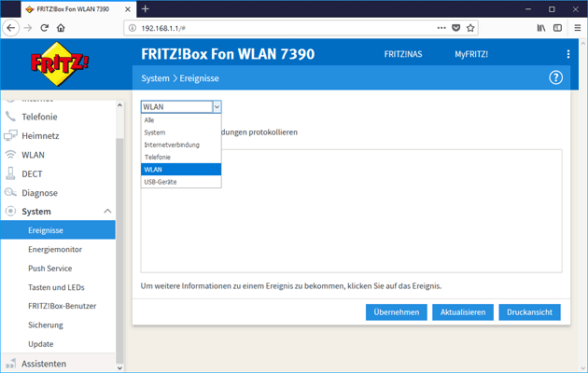Click the sidebar scrollbar down arrow

coord(119,368)
